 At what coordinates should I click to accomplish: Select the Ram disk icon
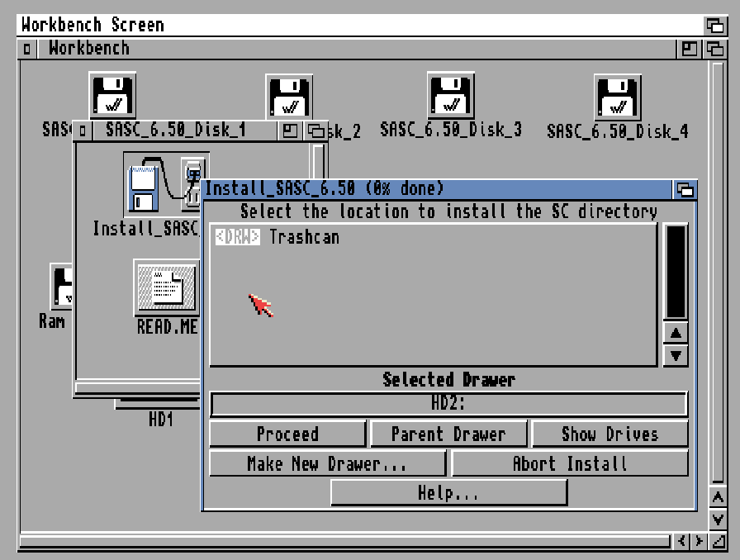61,287
